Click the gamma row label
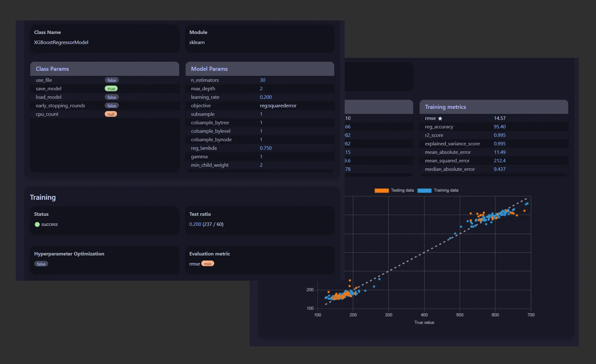Image resolution: width=596 pixels, height=364 pixels. click(x=199, y=157)
